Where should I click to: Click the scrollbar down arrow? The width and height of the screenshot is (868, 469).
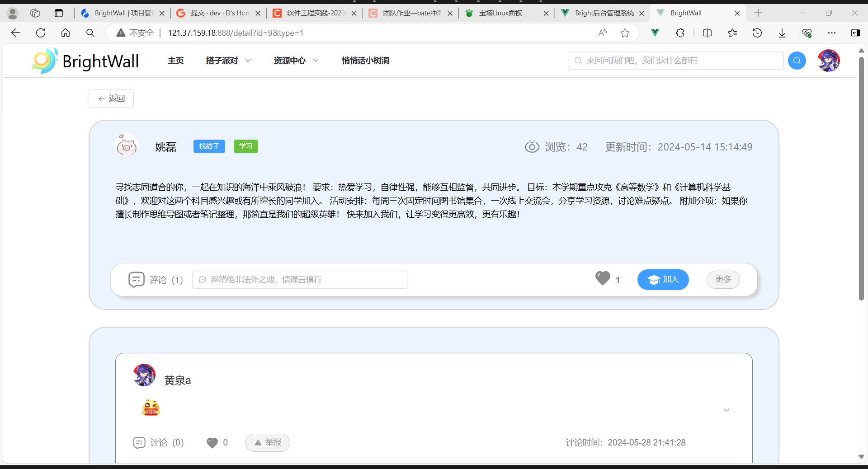pos(861,457)
